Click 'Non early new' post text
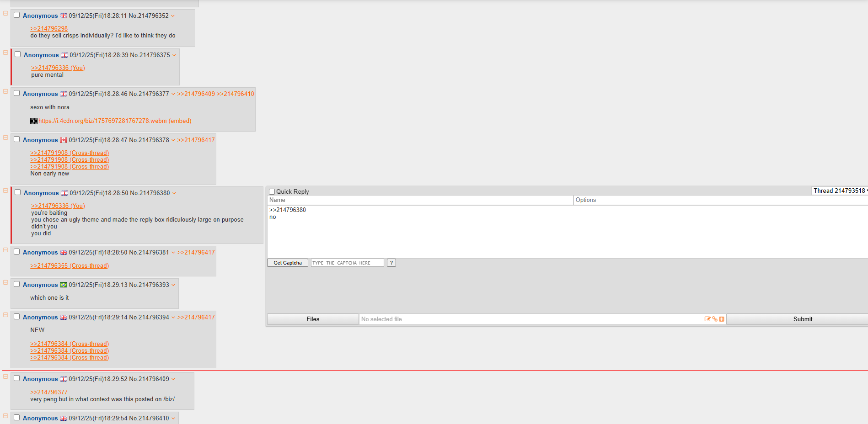Viewport: 868px width, 424px height. (x=50, y=174)
